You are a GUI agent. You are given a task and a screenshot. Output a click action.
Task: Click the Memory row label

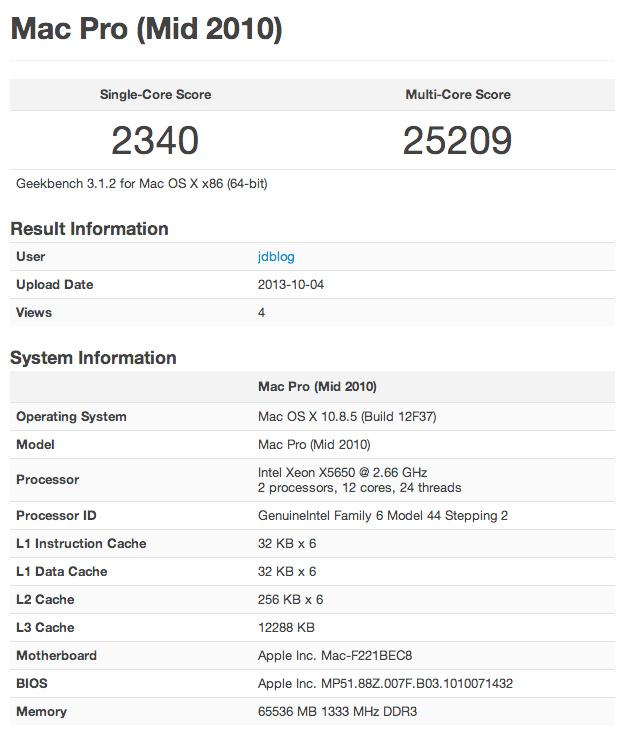[x=41, y=711]
